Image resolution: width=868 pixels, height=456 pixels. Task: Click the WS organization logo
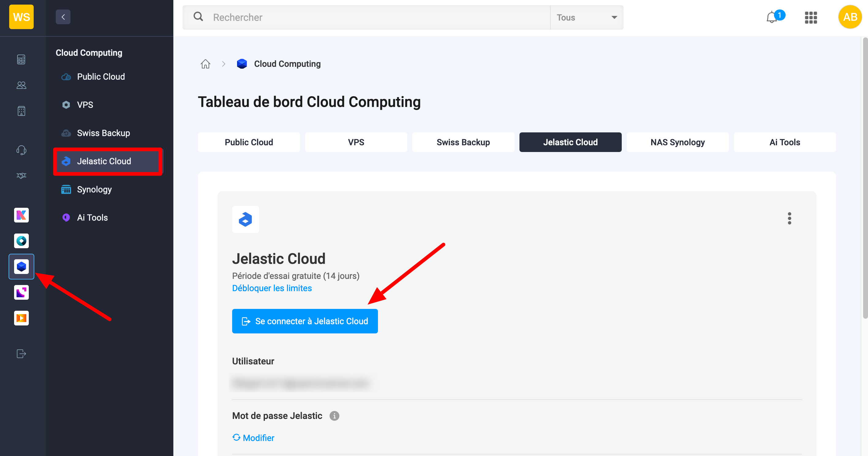(21, 17)
